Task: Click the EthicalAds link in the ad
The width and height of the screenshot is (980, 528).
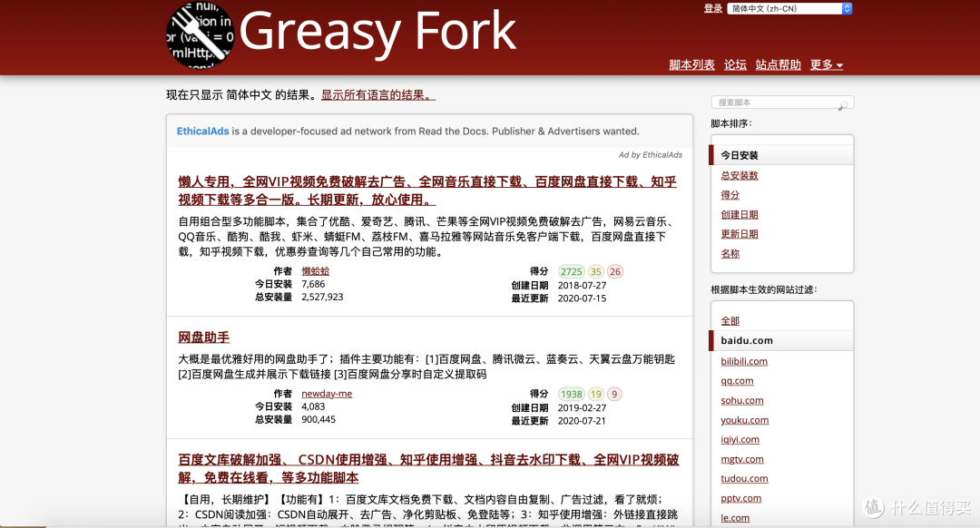Action: click(x=202, y=132)
